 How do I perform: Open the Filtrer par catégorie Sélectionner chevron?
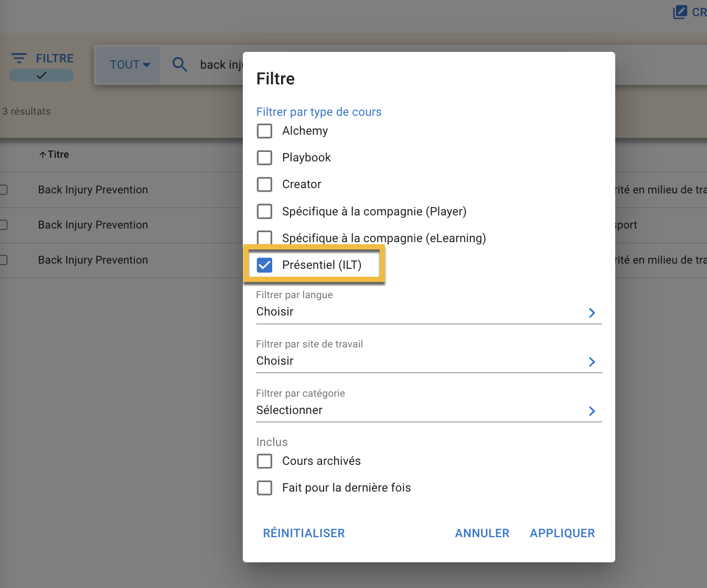click(592, 411)
